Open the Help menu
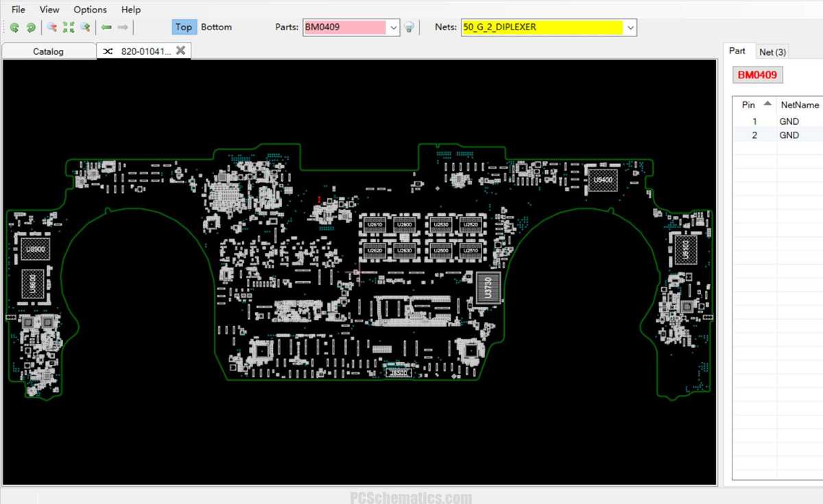Image resolution: width=823 pixels, height=504 pixels. [131, 10]
